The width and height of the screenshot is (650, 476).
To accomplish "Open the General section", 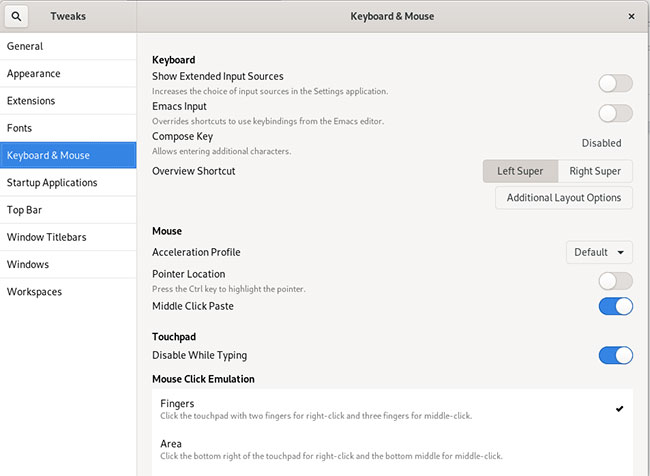I will [68, 46].
